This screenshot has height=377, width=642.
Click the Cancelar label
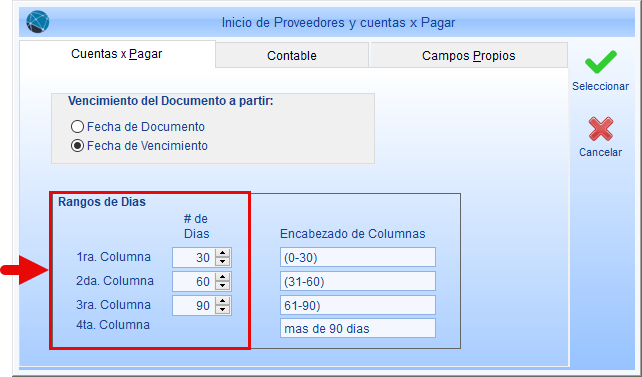click(x=601, y=152)
